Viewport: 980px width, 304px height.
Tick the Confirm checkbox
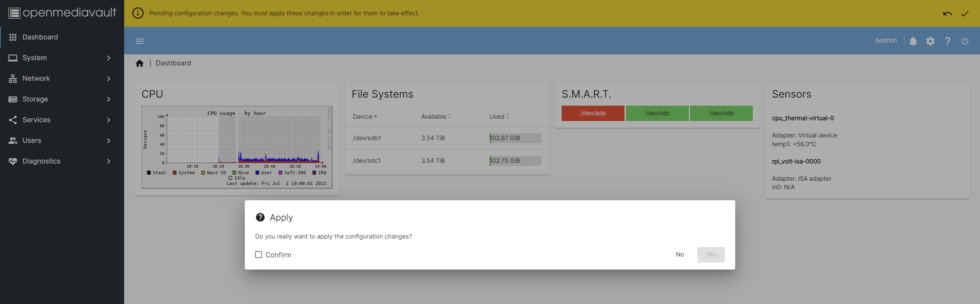click(259, 255)
